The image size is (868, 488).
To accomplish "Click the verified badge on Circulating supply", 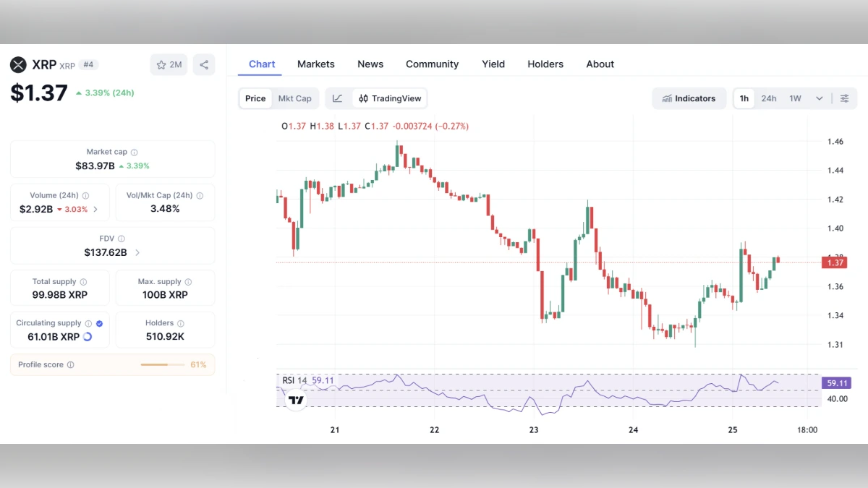I will click(99, 323).
